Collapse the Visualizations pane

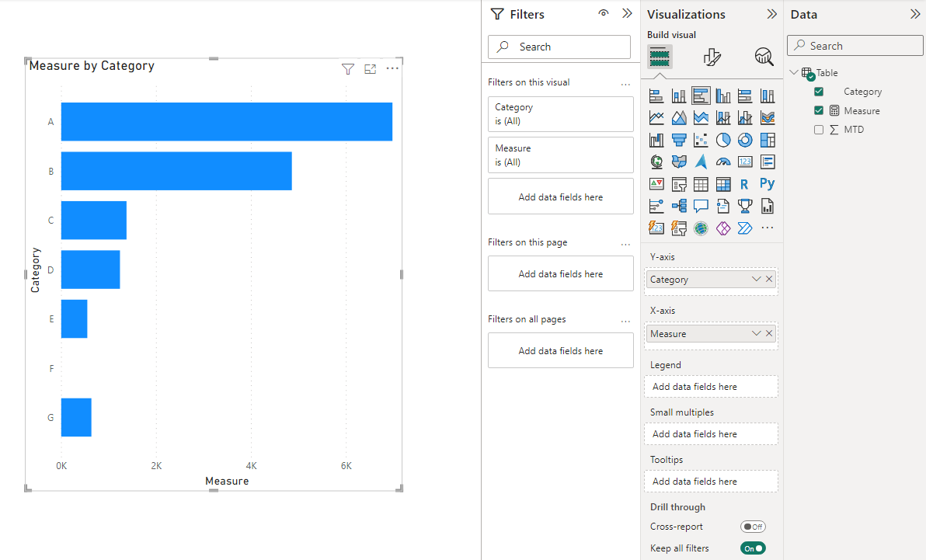[772, 13]
